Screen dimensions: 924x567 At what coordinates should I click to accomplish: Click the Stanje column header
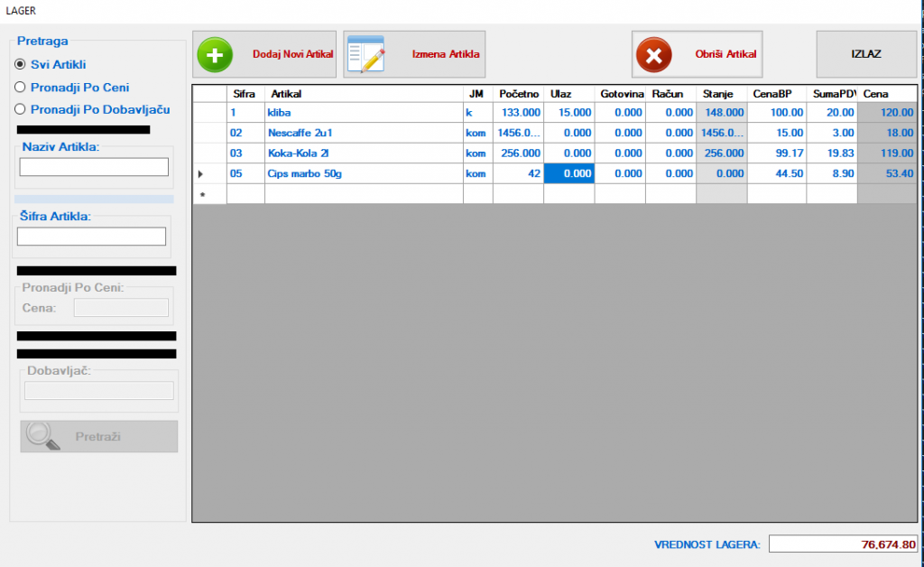tap(721, 94)
